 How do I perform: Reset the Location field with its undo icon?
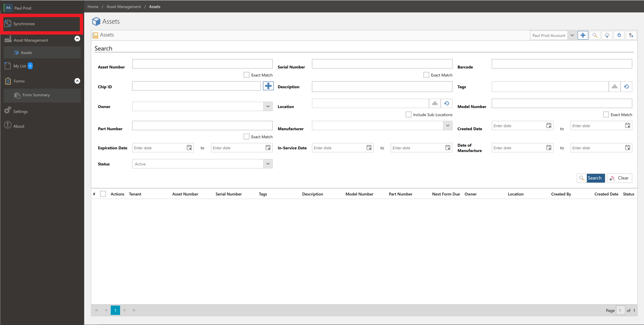(x=447, y=103)
